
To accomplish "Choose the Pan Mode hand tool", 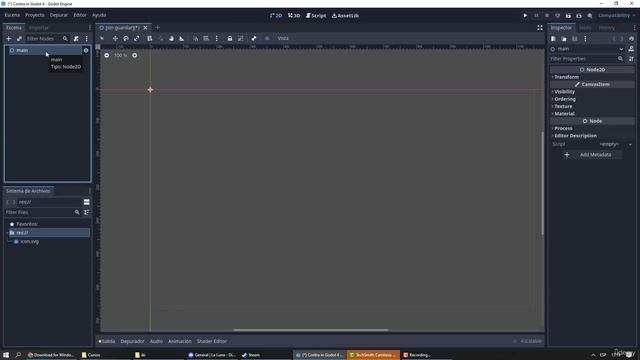I will pos(171,38).
